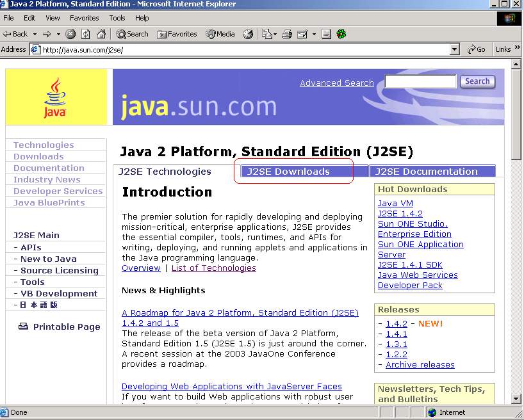Follow the Overview link
Viewport: 524px width, 420px height.
141,268
